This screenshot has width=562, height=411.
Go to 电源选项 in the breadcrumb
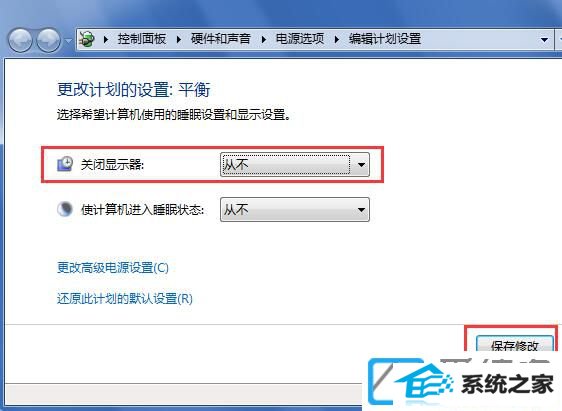coord(300,39)
